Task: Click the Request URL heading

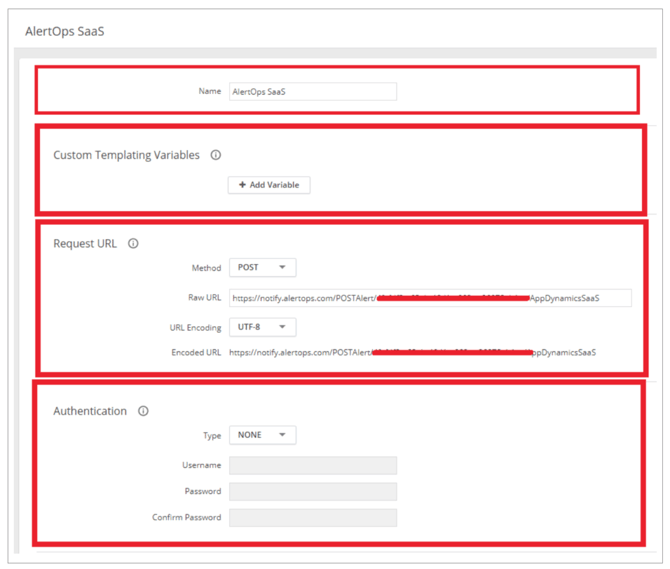Action: point(85,243)
